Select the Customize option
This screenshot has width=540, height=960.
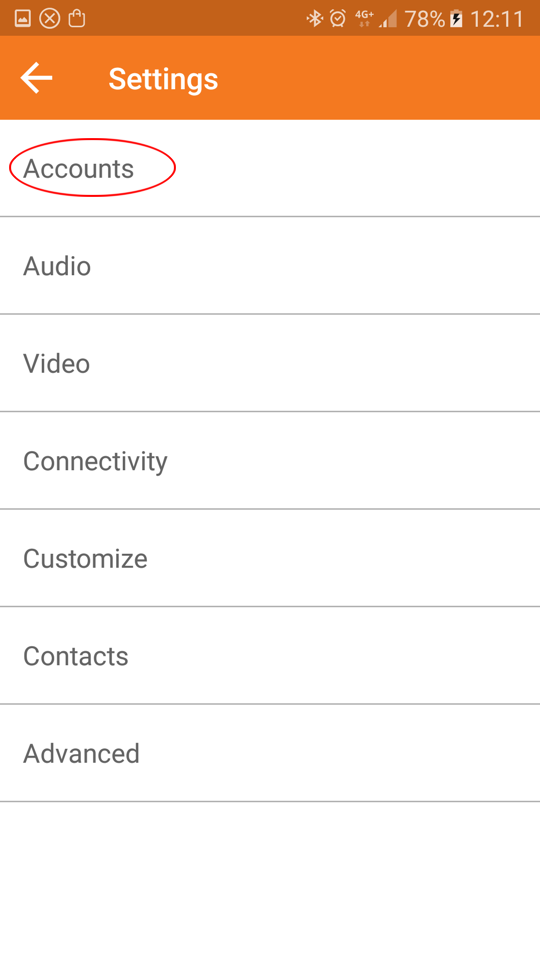pos(270,558)
